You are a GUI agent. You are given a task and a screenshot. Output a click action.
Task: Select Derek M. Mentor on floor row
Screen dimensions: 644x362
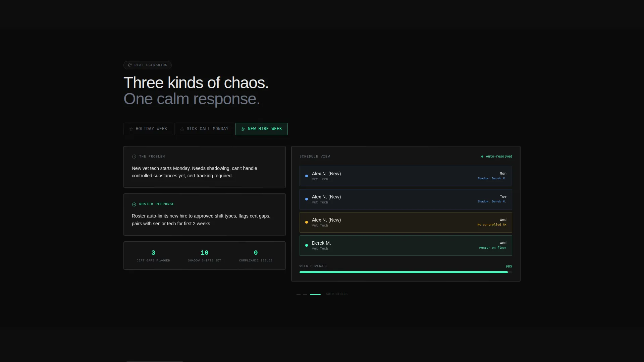[x=406, y=245]
